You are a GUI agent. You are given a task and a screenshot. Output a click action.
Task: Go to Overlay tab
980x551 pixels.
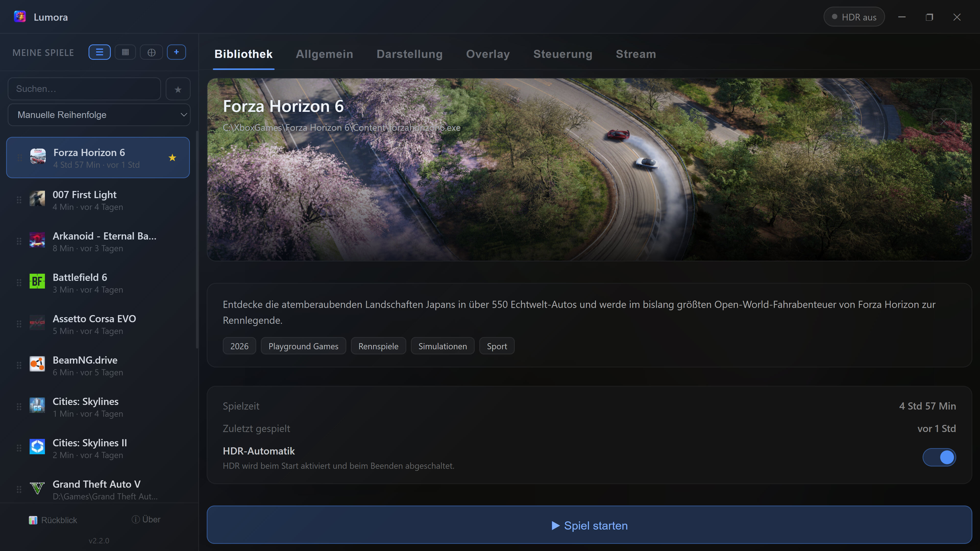488,54
